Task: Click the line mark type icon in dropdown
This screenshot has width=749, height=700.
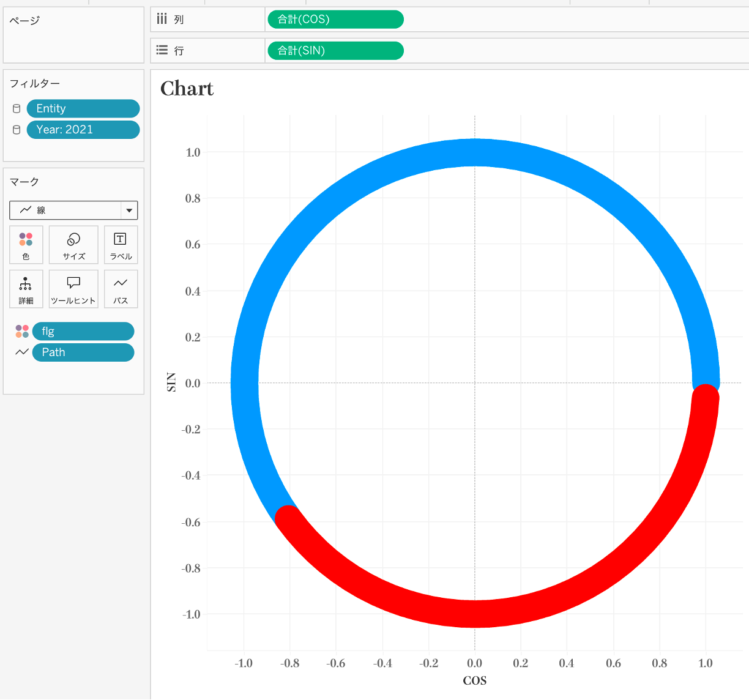Action: 26,210
